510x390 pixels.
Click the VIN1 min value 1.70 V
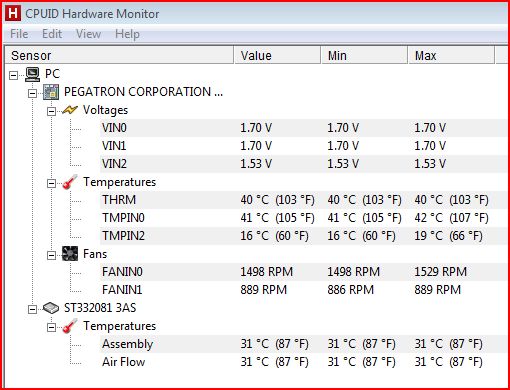coord(343,146)
